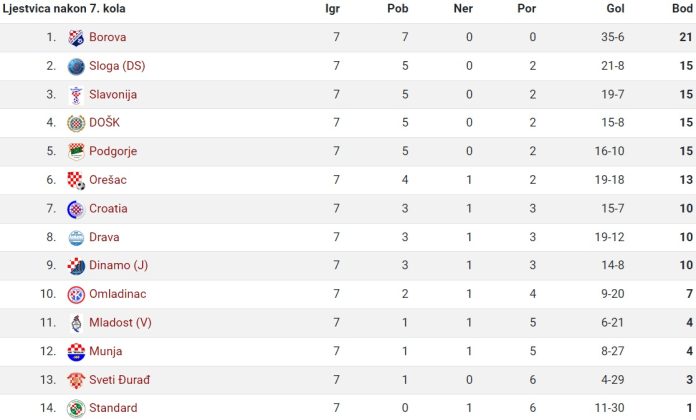Click the Borova club crest icon
696x420 pixels.
[x=76, y=38]
